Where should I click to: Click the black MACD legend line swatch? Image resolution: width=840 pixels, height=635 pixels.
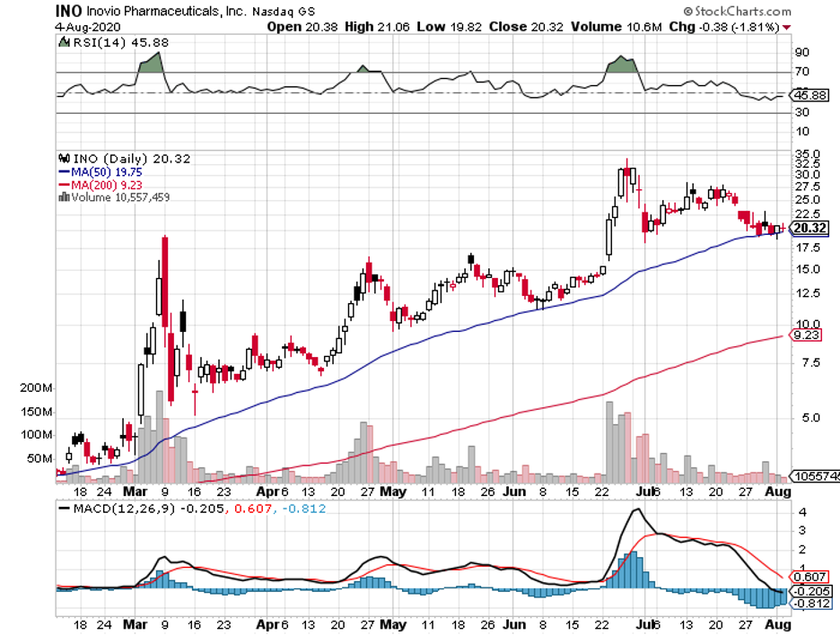64,509
